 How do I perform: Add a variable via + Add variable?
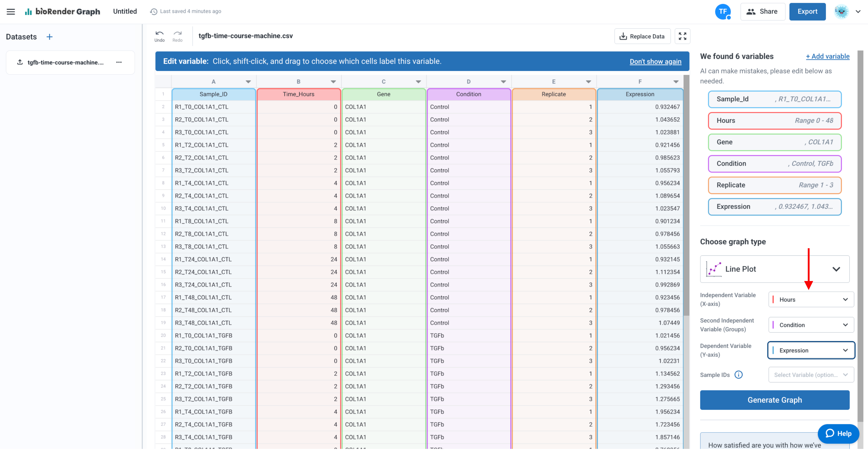[x=828, y=56]
